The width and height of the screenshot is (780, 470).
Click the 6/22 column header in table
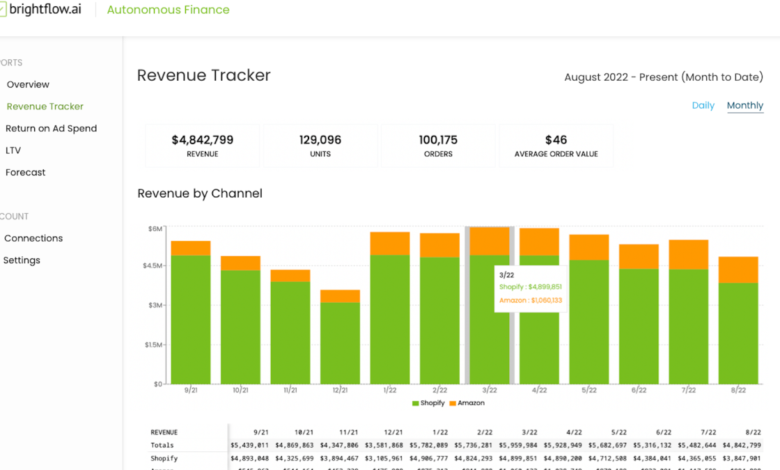tap(664, 433)
